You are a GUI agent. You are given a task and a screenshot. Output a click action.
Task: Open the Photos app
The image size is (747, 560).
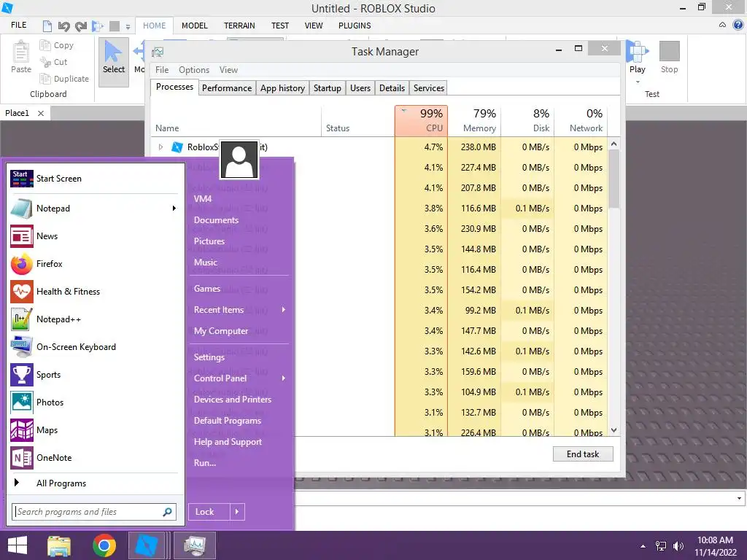click(21, 402)
